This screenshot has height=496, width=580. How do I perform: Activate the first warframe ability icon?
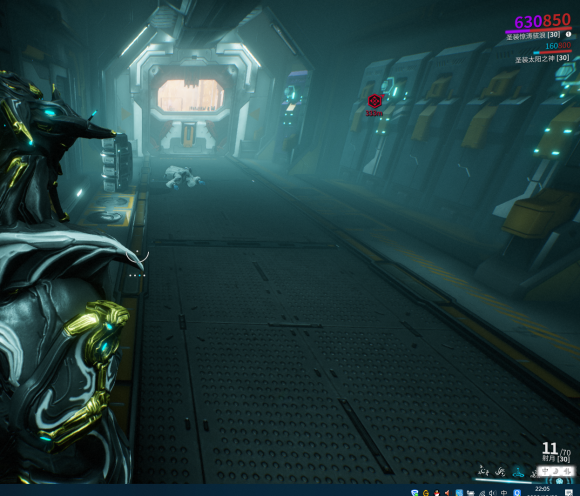483,471
